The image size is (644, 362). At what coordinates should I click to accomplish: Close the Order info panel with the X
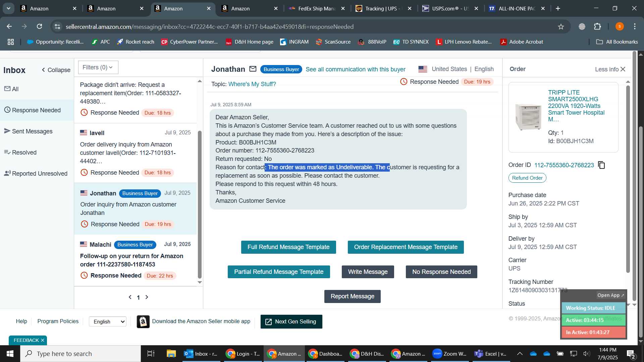[x=623, y=69]
